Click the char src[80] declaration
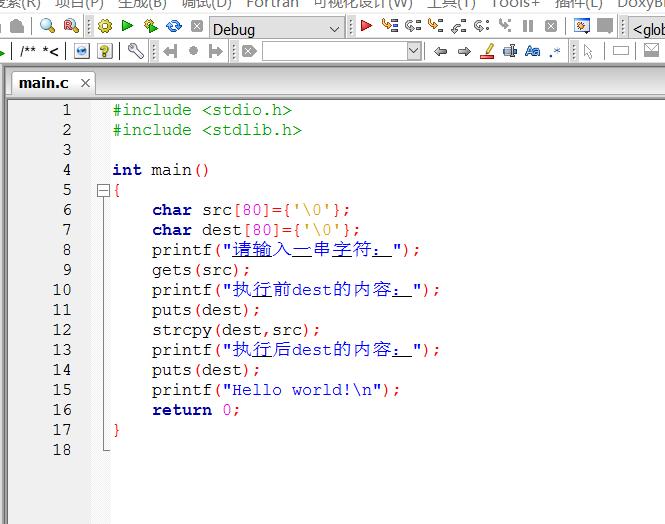Screen dimensions: 665x524 tap(251, 210)
